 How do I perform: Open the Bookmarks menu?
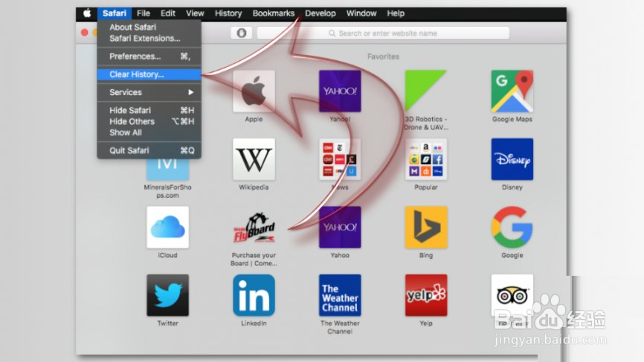coord(274,13)
